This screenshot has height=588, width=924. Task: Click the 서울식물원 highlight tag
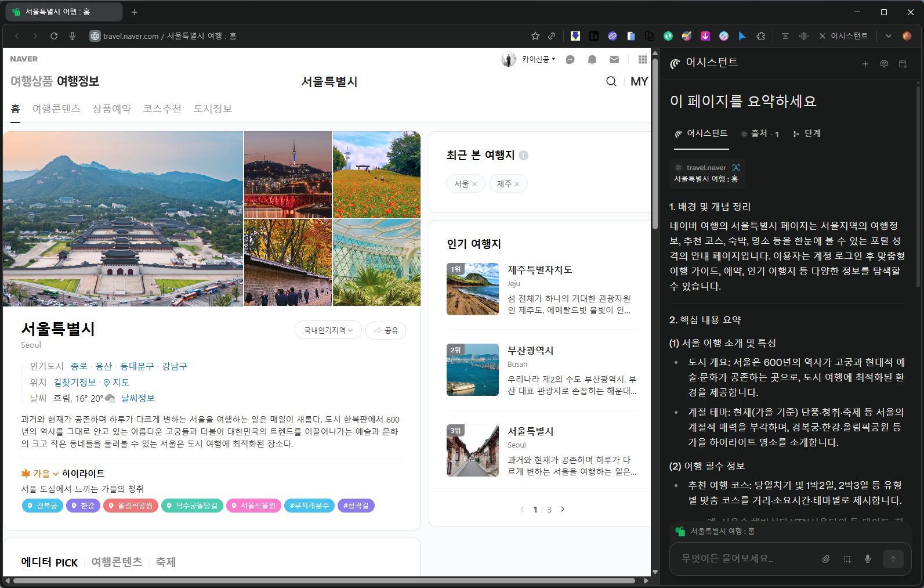253,506
